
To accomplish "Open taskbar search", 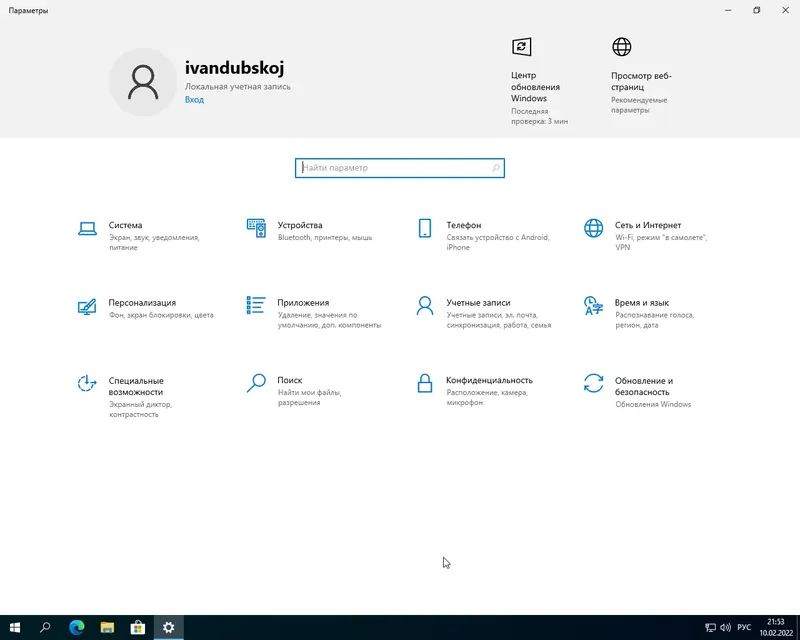I will 45,627.
